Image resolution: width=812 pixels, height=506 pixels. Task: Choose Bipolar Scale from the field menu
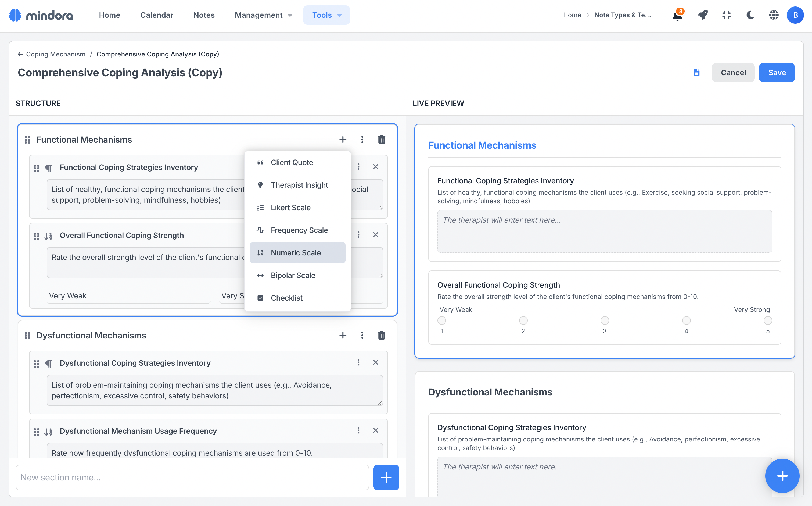pos(298,275)
